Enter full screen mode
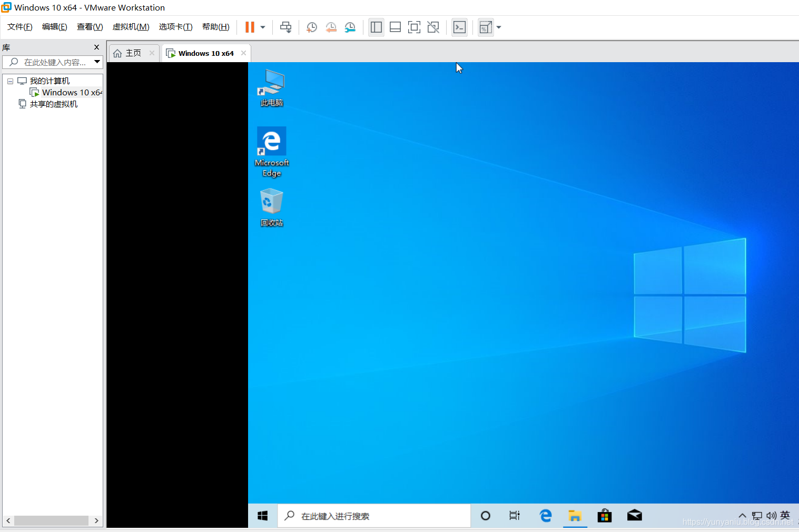This screenshot has height=532, width=799. 414,27
